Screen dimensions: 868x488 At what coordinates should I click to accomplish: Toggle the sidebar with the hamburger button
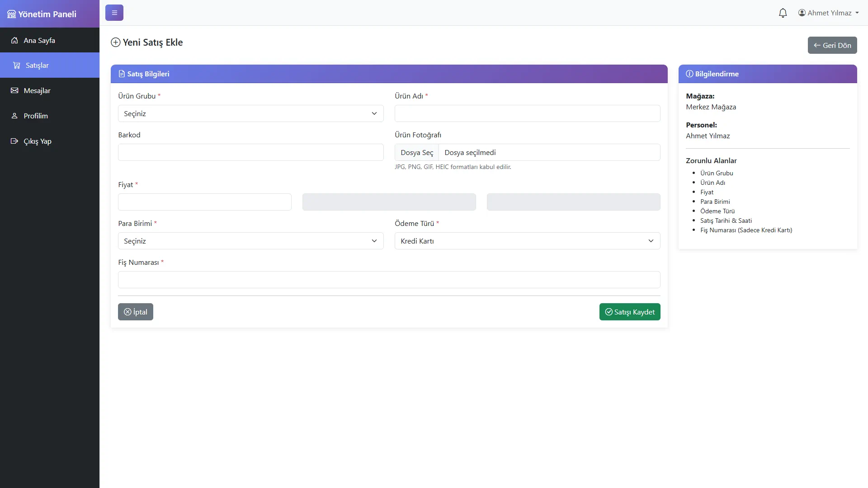tap(114, 13)
